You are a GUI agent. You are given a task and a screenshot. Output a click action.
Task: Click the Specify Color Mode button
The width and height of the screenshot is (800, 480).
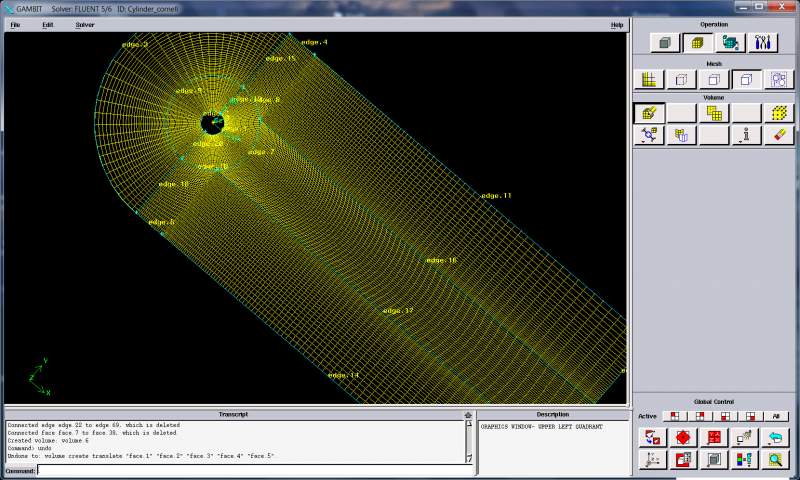[746, 460]
